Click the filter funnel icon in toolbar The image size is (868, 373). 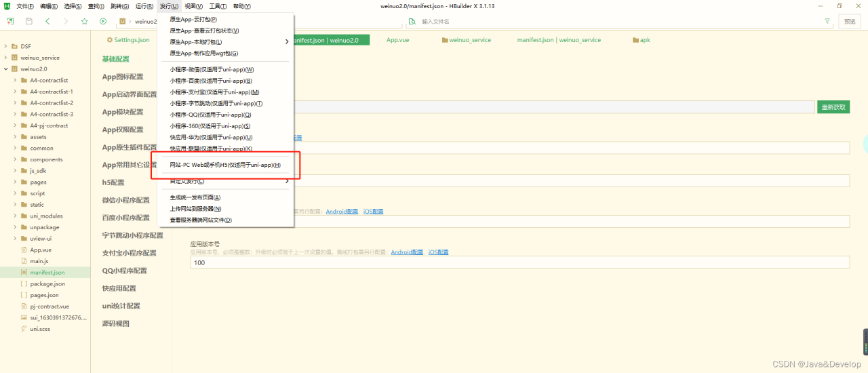(827, 22)
